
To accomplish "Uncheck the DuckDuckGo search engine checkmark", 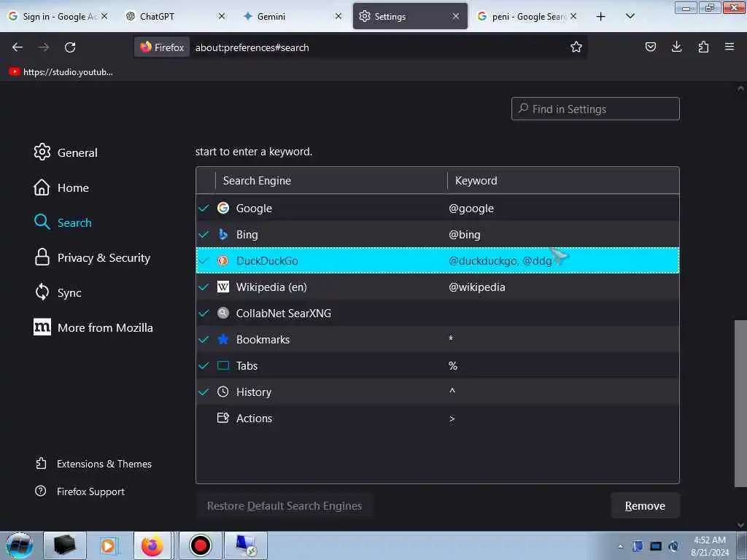I will (x=204, y=260).
